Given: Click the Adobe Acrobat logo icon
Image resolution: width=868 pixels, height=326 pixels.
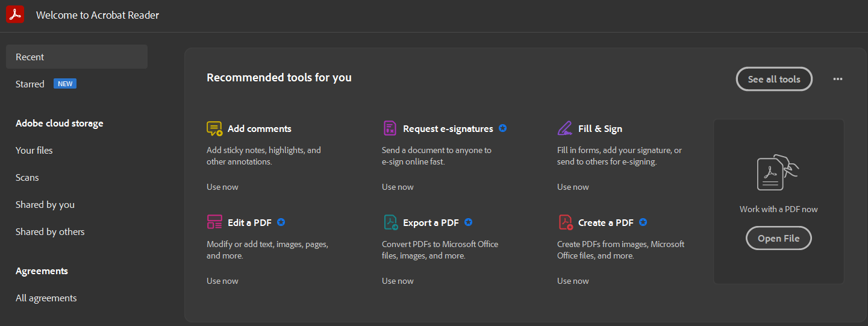Looking at the screenshot, I should (x=15, y=15).
